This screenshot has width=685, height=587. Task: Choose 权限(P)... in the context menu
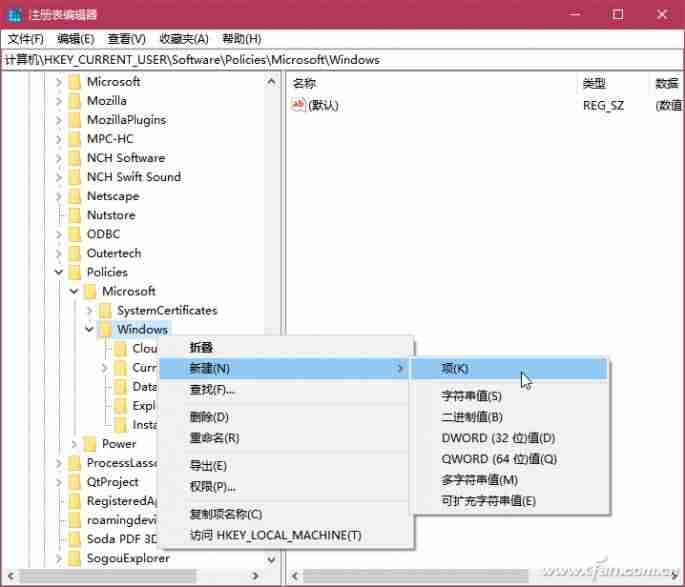pyautogui.click(x=286, y=487)
